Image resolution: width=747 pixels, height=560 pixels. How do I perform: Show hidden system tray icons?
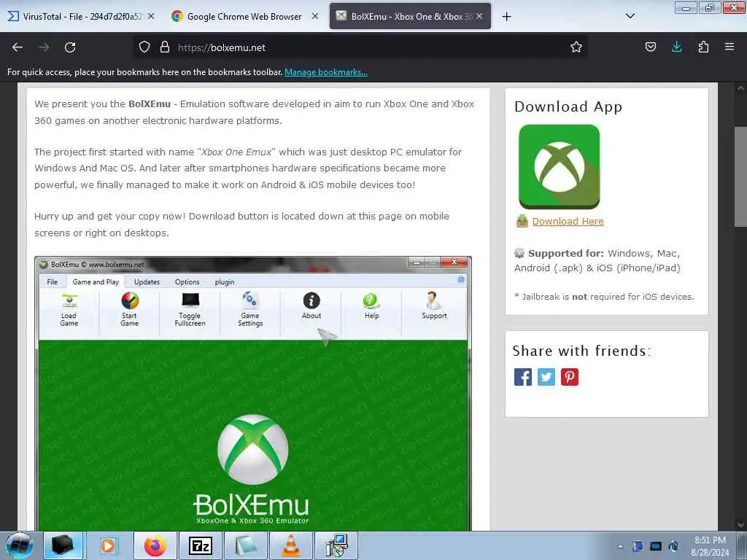[x=620, y=546]
